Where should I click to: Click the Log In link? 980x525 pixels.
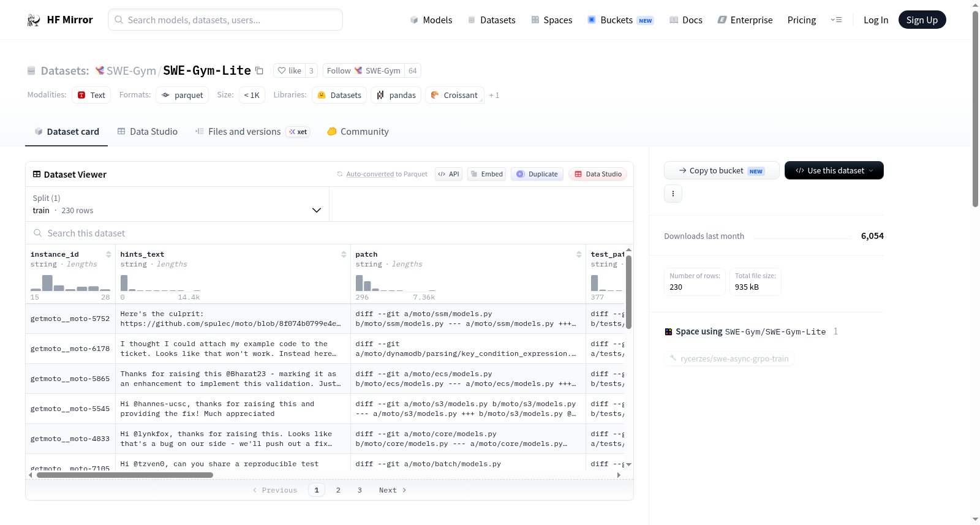coord(876,20)
